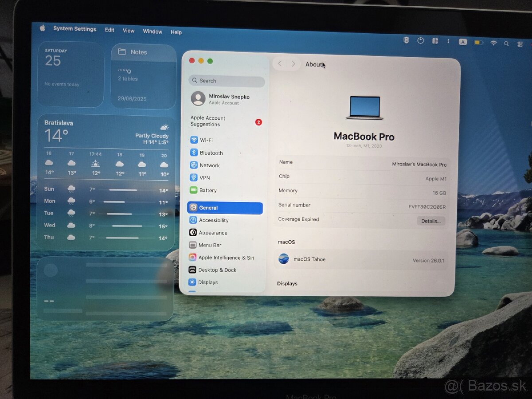Image resolution: width=532 pixels, height=399 pixels.
Task: Select Bluetooth in the sidebar
Action: coord(211,153)
